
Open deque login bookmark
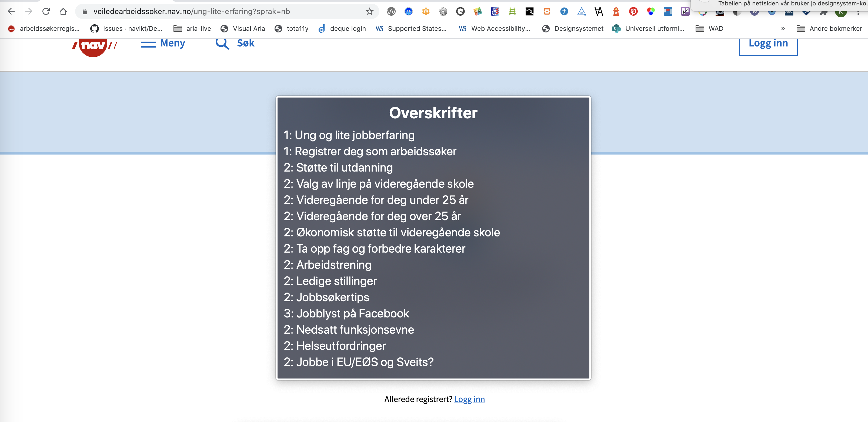tap(342, 29)
